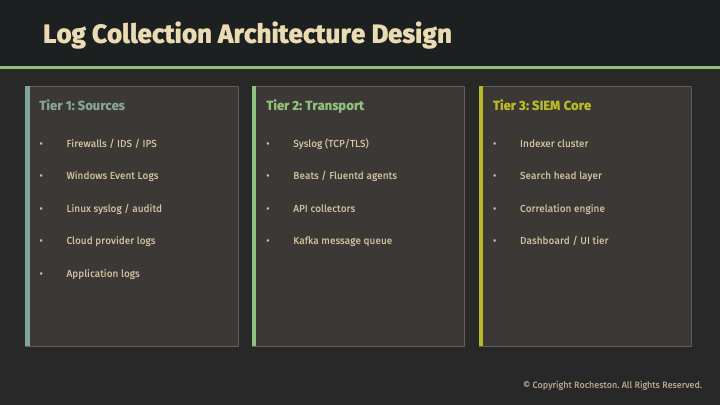
Task: Select the Kafka message queue entry
Action: (342, 241)
